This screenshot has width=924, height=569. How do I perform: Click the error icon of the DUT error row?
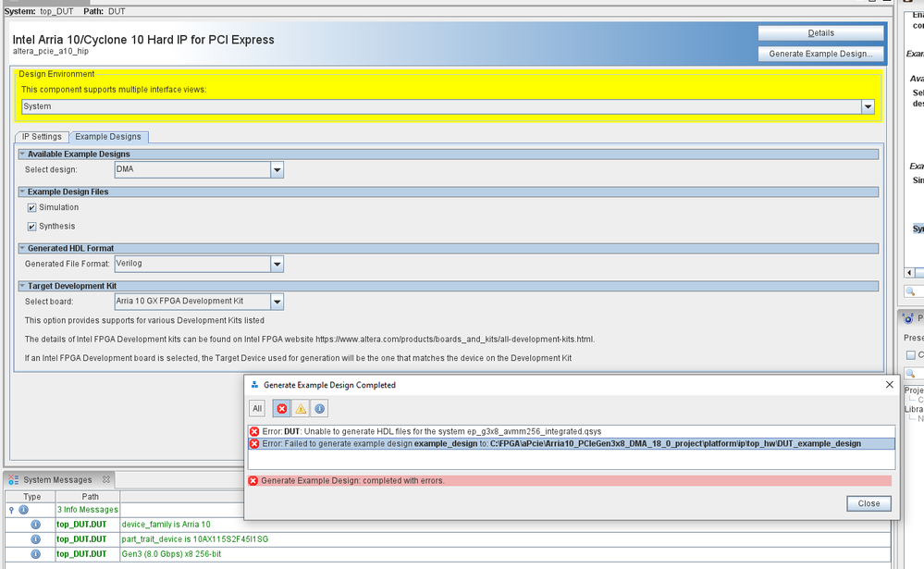point(254,432)
